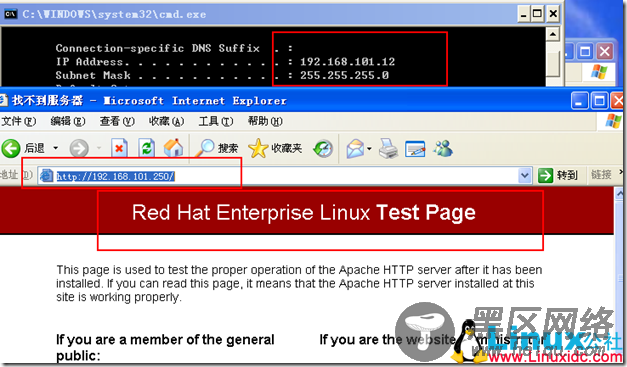Open the 搜索 search tool
627x367 pixels.
[216, 148]
